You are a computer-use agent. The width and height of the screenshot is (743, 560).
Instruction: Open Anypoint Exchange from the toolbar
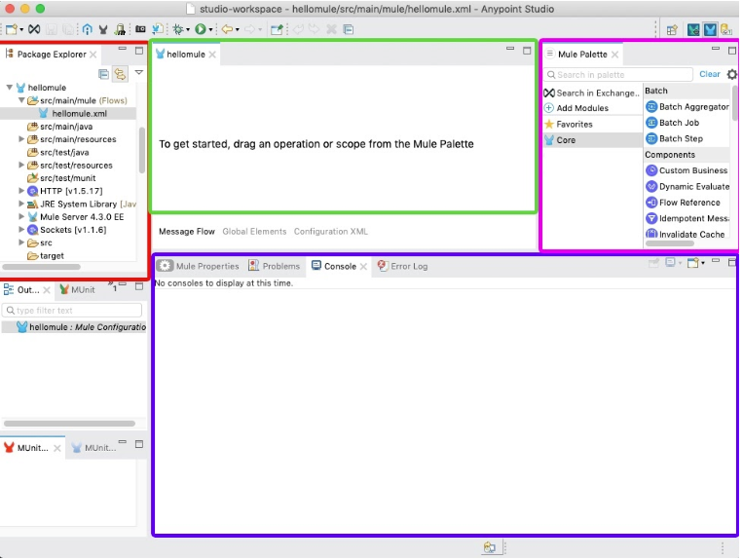[x=34, y=29]
